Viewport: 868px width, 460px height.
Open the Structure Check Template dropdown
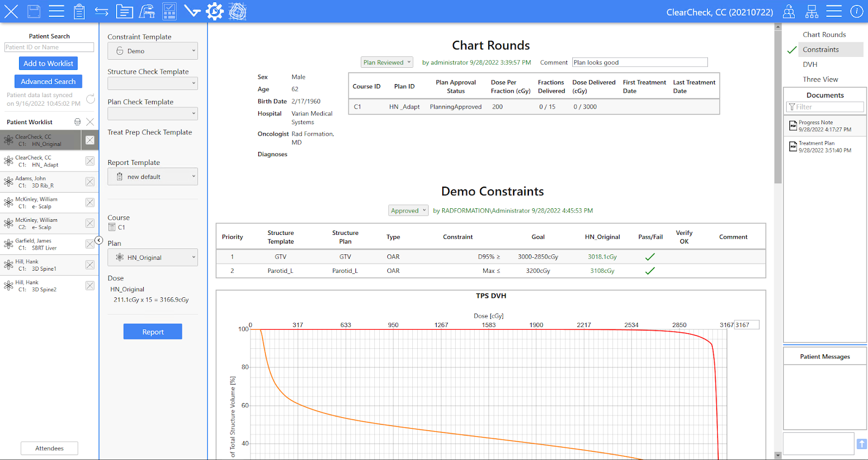(152, 84)
